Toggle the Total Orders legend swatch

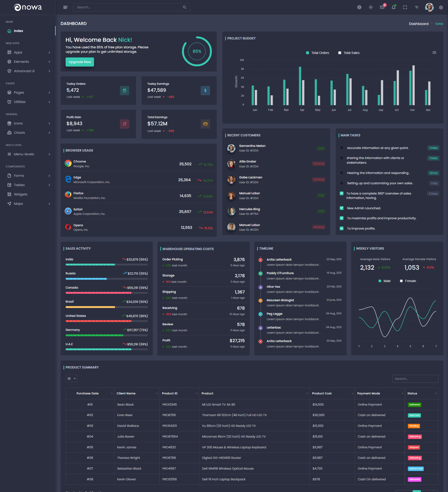[308, 53]
